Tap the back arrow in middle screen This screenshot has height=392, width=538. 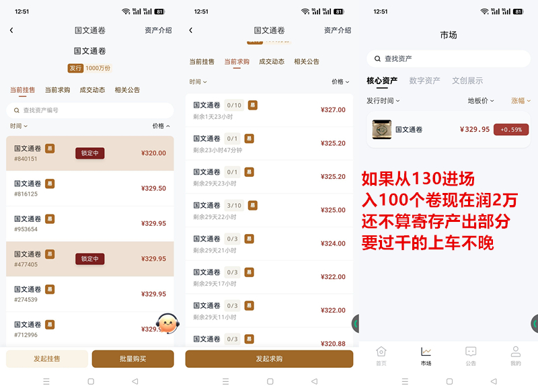pyautogui.click(x=191, y=30)
